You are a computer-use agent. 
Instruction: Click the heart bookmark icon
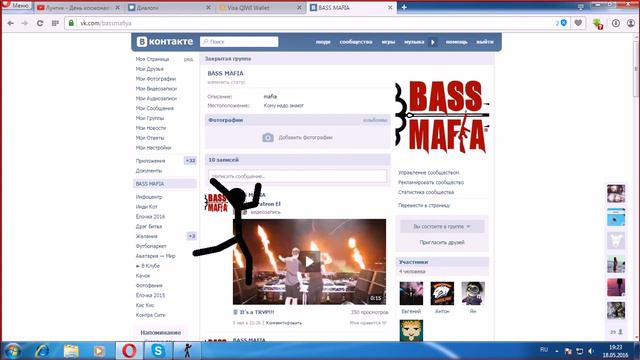coord(578,23)
